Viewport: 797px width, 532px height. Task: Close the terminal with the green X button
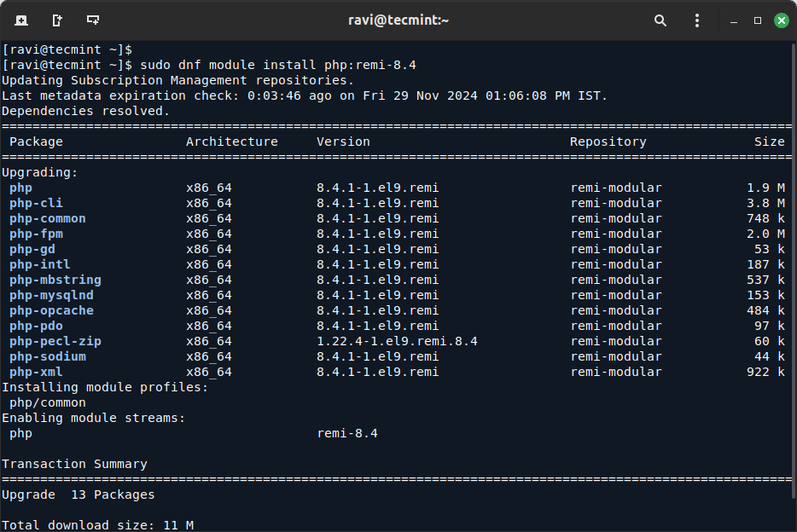coord(781,20)
